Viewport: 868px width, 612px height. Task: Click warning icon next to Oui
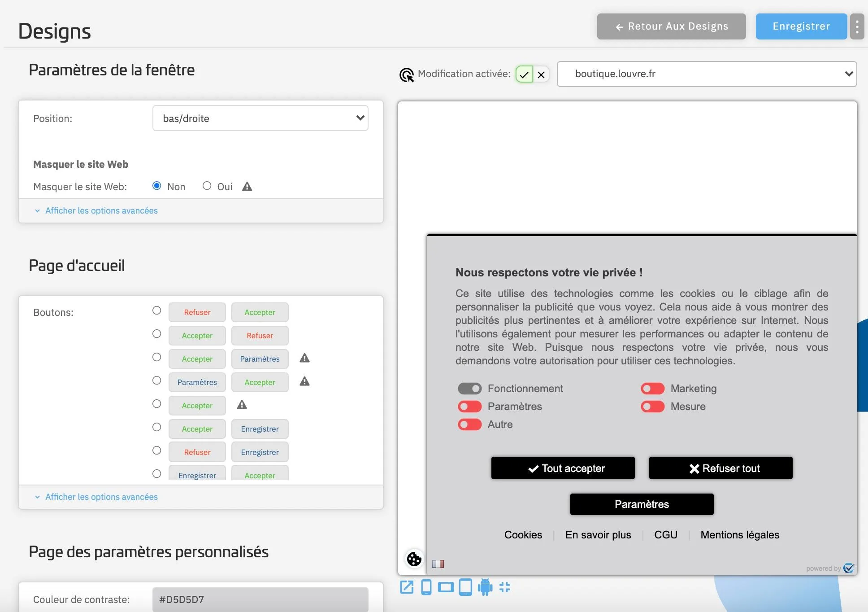pyautogui.click(x=247, y=187)
